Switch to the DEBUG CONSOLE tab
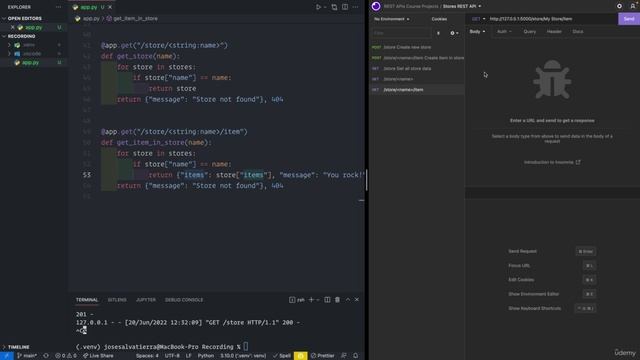Screen dimensions: 640x360 (x=184, y=300)
